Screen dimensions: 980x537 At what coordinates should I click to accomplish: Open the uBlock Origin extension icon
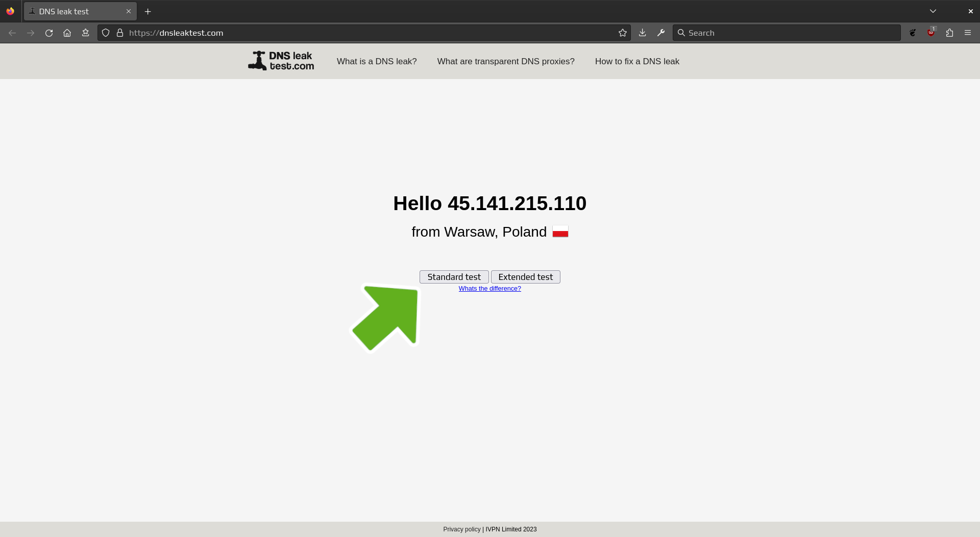pyautogui.click(x=931, y=33)
